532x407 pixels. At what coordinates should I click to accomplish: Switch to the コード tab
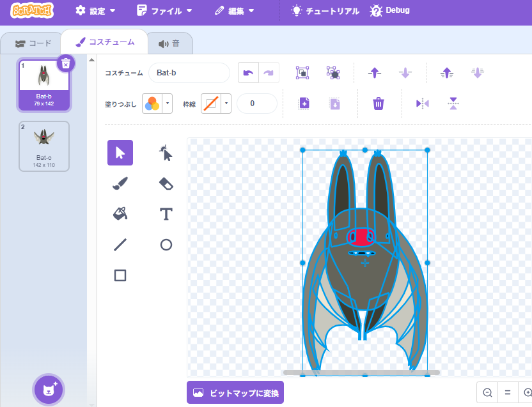click(x=33, y=43)
